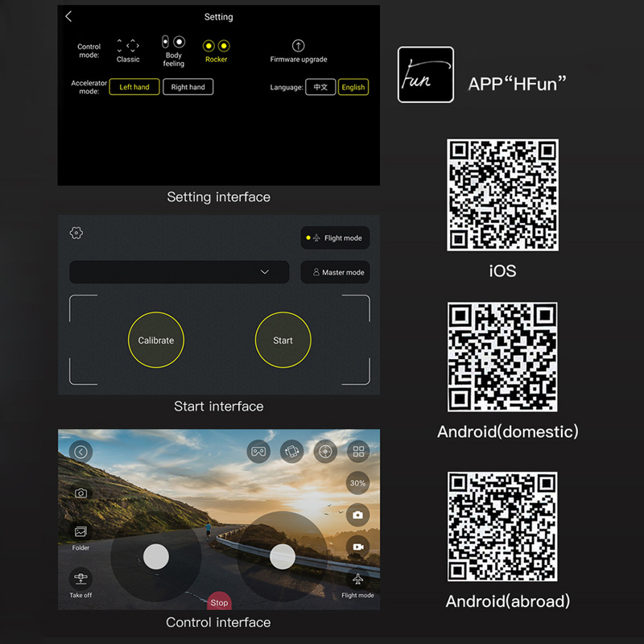Click the 'Language:' label
The image size is (644, 644).
(287, 87)
